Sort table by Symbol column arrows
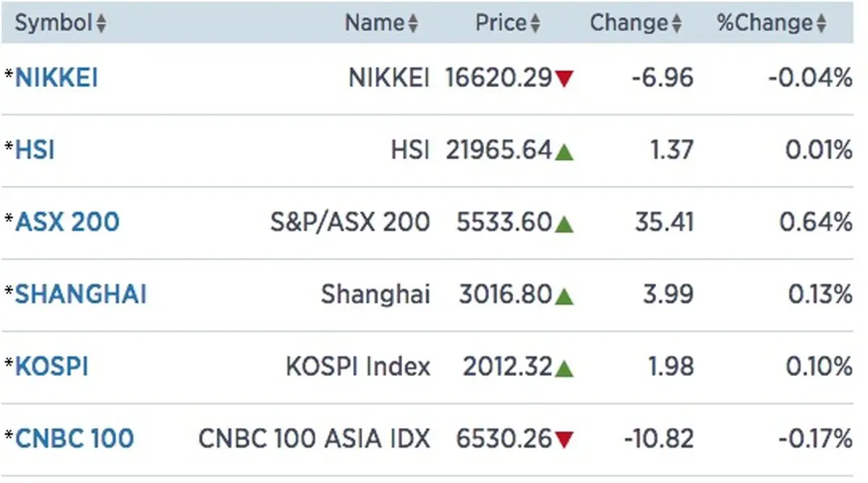Viewport: 868px width, 483px height. point(101,24)
